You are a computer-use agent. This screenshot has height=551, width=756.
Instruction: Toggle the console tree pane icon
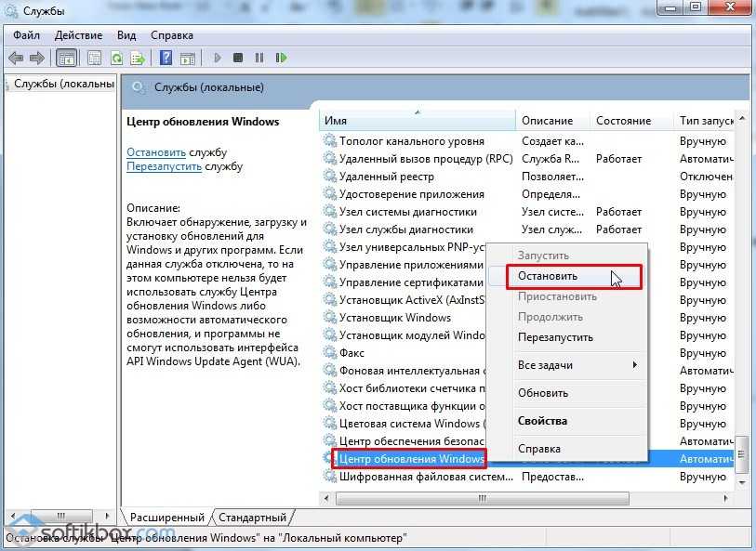pyautogui.click(x=67, y=58)
